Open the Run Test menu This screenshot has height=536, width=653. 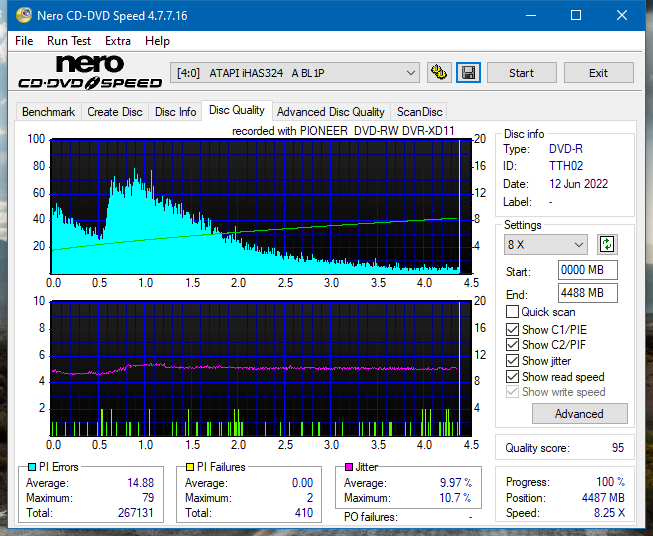(x=69, y=41)
